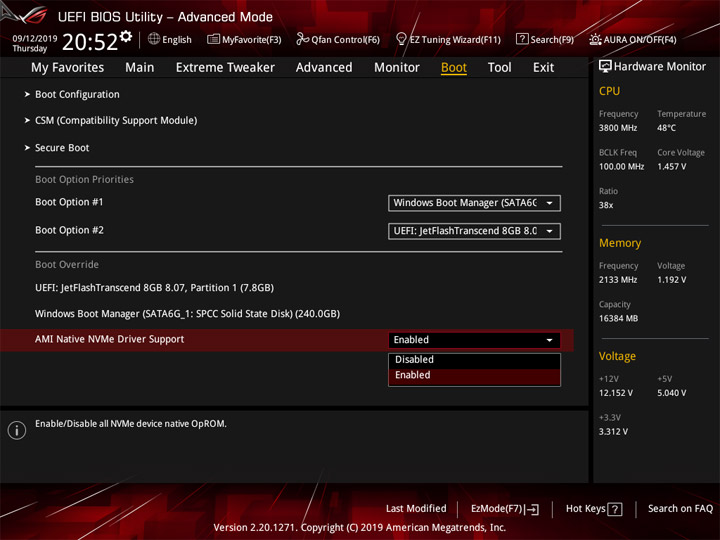Click the 20:52 clock display

[x=90, y=42]
